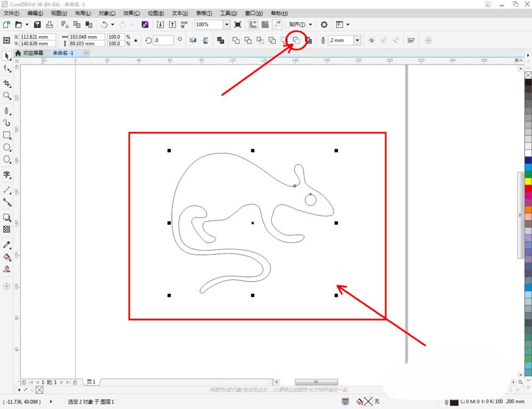532x409 pixels.
Task: Select the Ellipse tool
Action: coord(7,148)
